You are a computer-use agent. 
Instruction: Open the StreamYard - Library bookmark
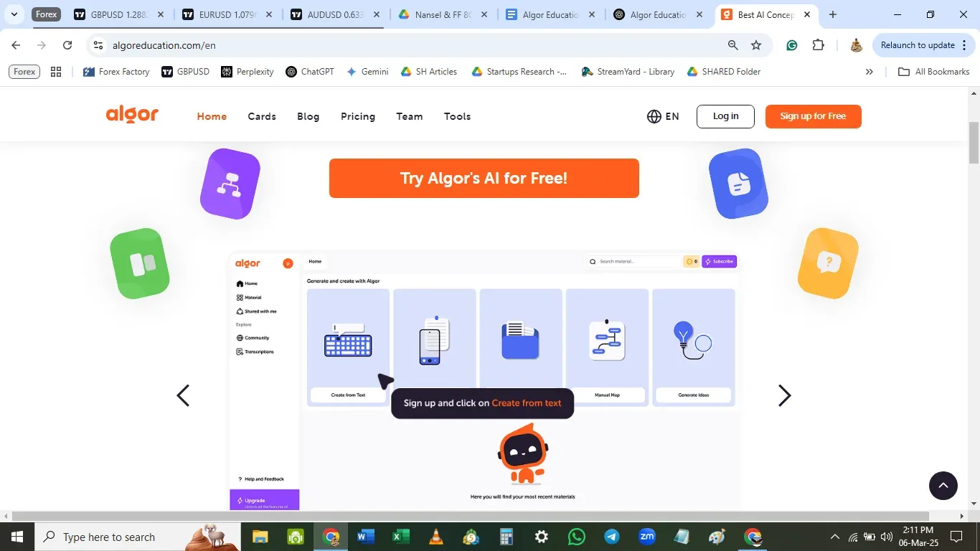click(x=628, y=72)
